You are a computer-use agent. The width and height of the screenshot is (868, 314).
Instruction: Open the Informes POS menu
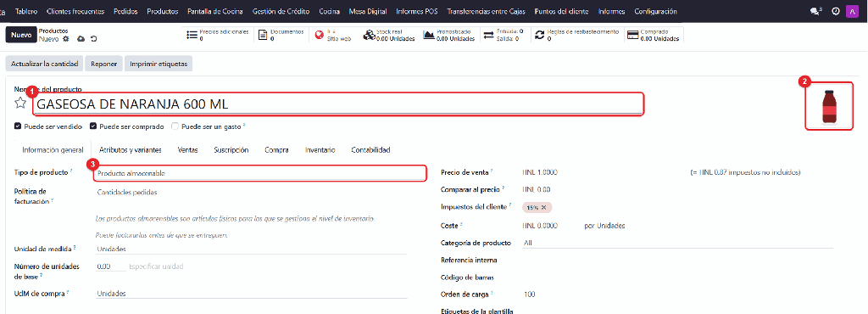[417, 11]
